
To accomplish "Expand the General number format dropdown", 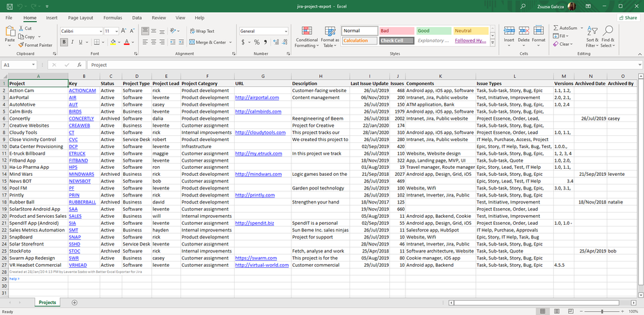I will coord(286,31).
